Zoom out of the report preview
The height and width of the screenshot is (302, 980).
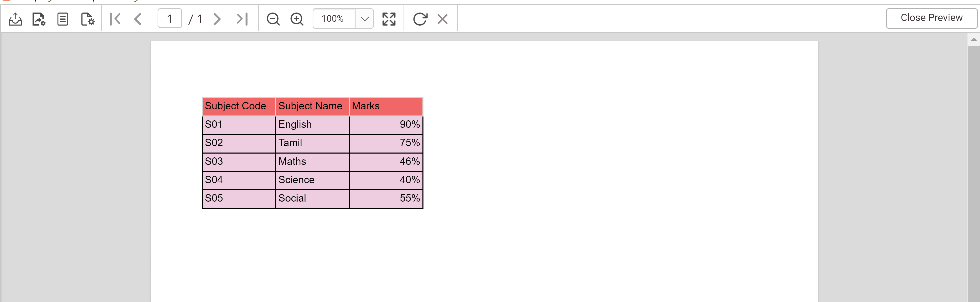click(x=273, y=19)
